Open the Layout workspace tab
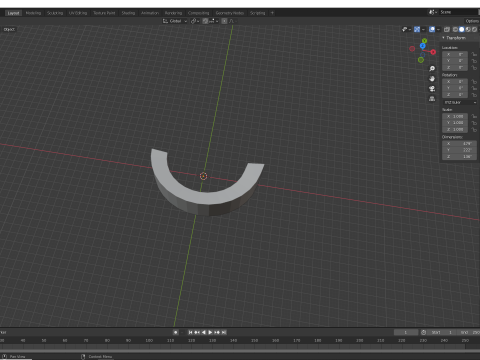Screen dimensions: 480x360 (13, 13)
